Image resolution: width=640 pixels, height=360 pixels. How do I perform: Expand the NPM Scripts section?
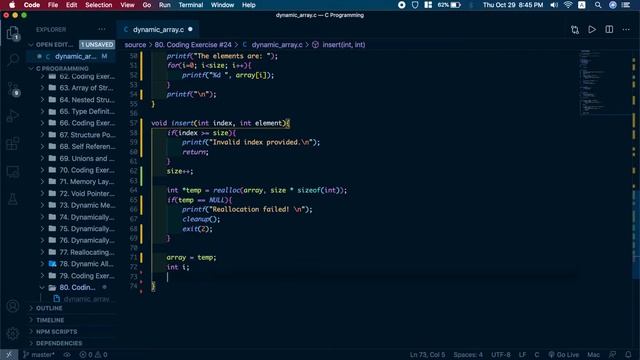point(71,331)
